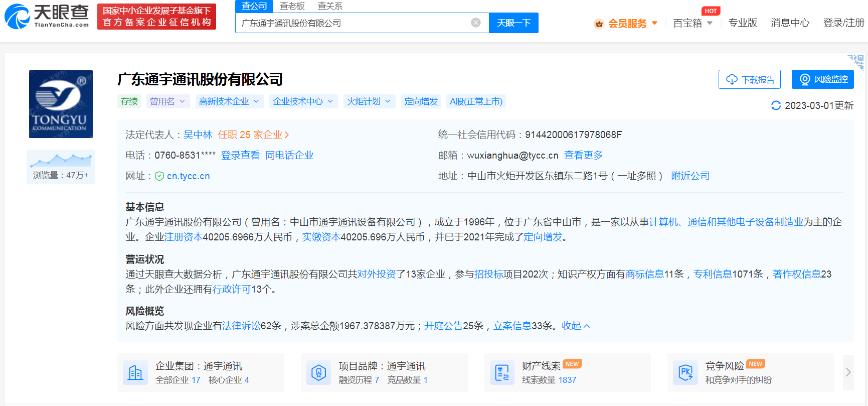The width and height of the screenshot is (868, 406).
Task: Open the 法律诉讼 link
Action: [241, 326]
